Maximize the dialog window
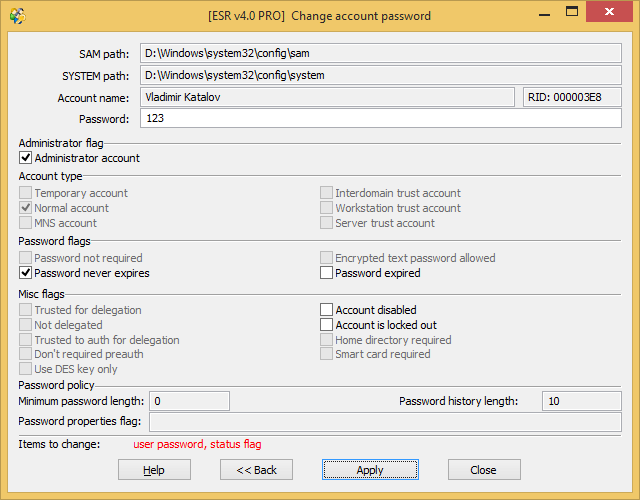Viewport: 640px width, 500px height. 572,12
